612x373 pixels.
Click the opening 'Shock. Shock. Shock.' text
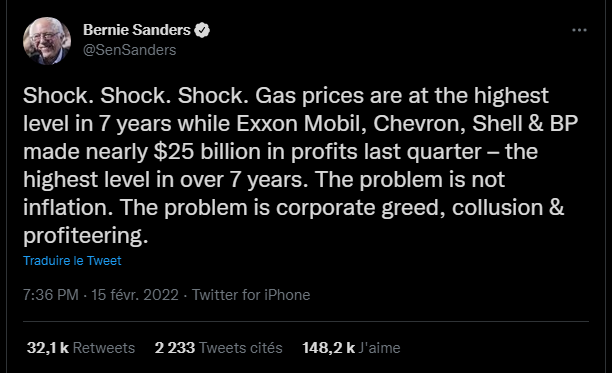pyautogui.click(x=136, y=95)
